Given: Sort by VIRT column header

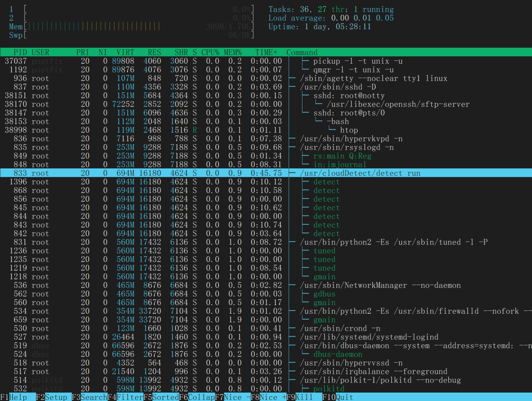Looking at the screenshot, I should pyautogui.click(x=125, y=52).
